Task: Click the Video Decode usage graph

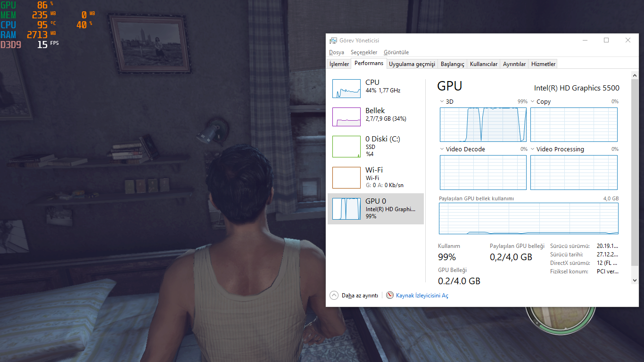Action: pyautogui.click(x=483, y=173)
